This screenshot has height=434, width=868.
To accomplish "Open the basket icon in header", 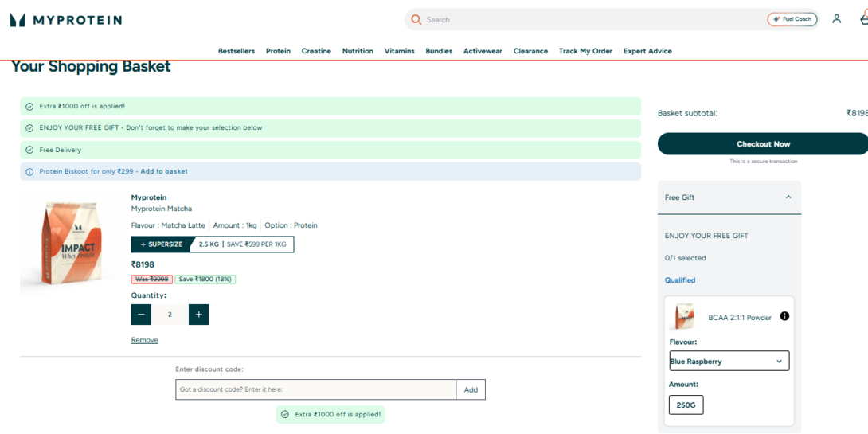I will pyautogui.click(x=864, y=19).
